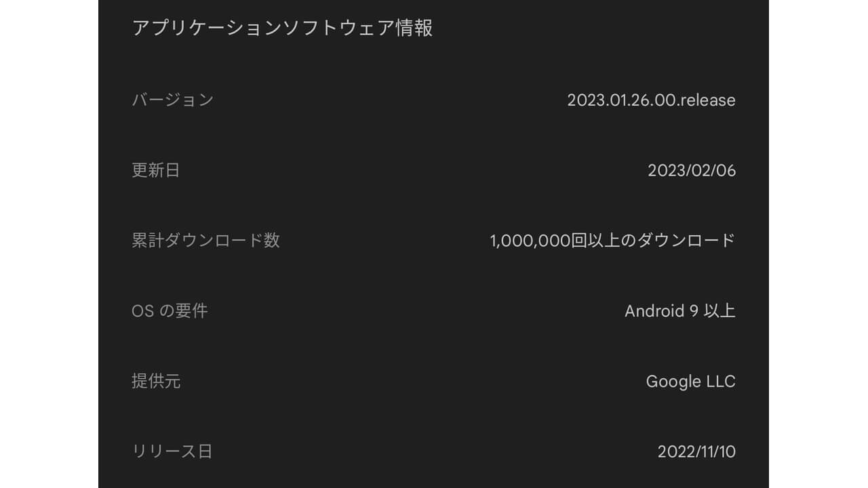Click the Android 9 以上 requirement value

[679, 311]
